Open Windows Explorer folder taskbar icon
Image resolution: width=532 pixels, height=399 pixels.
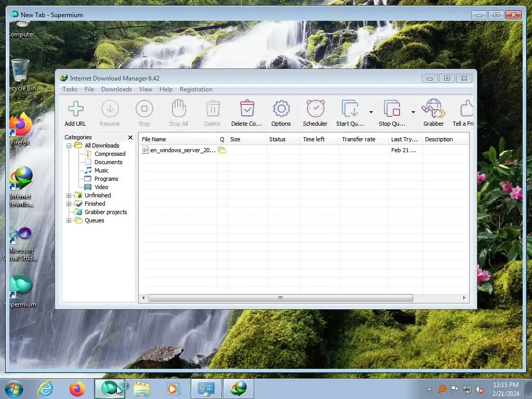point(142,389)
